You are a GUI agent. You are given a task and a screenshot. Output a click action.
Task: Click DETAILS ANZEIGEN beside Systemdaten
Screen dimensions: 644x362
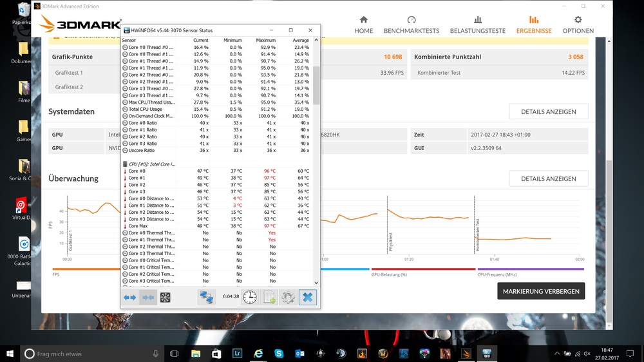548,111
